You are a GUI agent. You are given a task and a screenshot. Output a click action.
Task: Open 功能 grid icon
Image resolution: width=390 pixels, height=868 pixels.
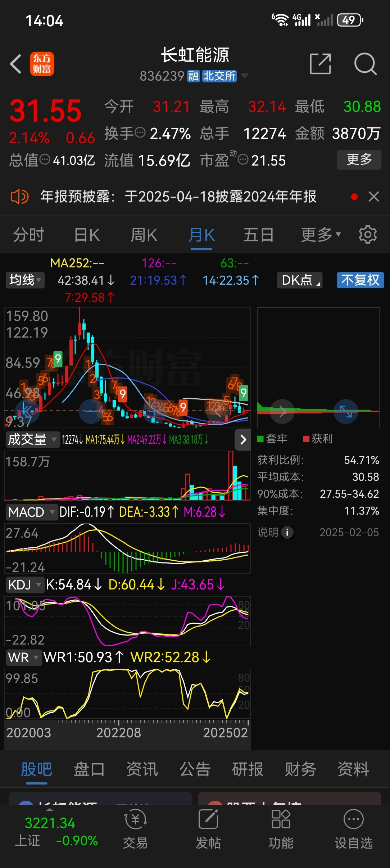(281, 819)
